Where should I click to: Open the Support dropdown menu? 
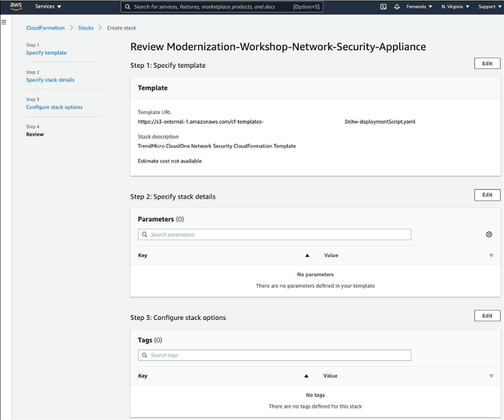(x=489, y=7)
